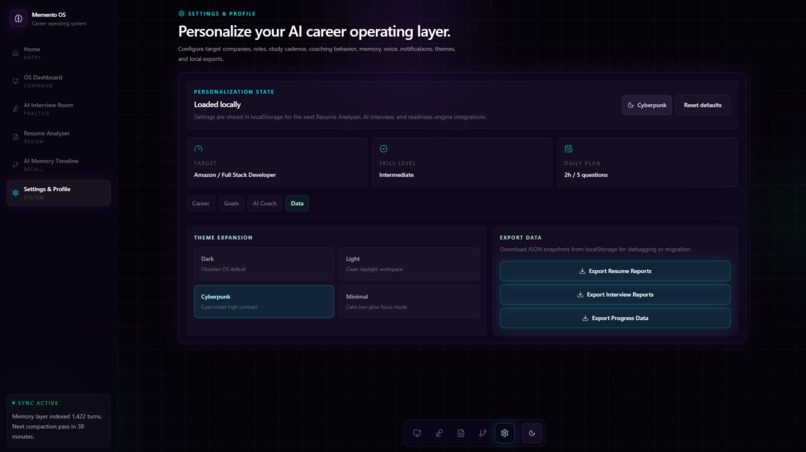Choose the Light theme option
Screen dimensions: 806x452
409,263
